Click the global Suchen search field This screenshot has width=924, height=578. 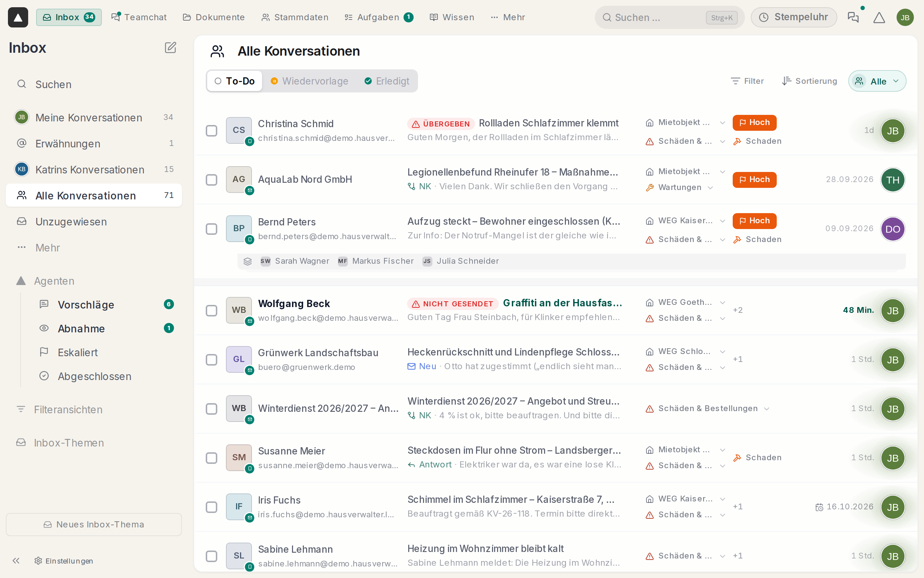coord(669,17)
